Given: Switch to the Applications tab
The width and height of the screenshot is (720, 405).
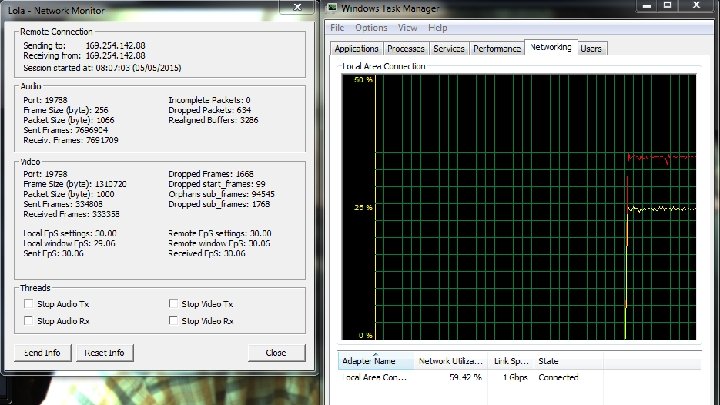Looking at the screenshot, I should [356, 49].
